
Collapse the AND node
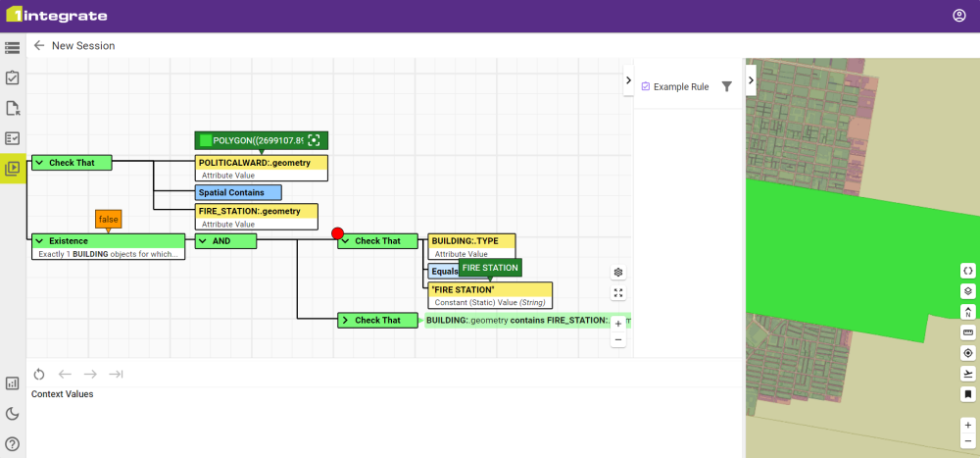coord(203,240)
